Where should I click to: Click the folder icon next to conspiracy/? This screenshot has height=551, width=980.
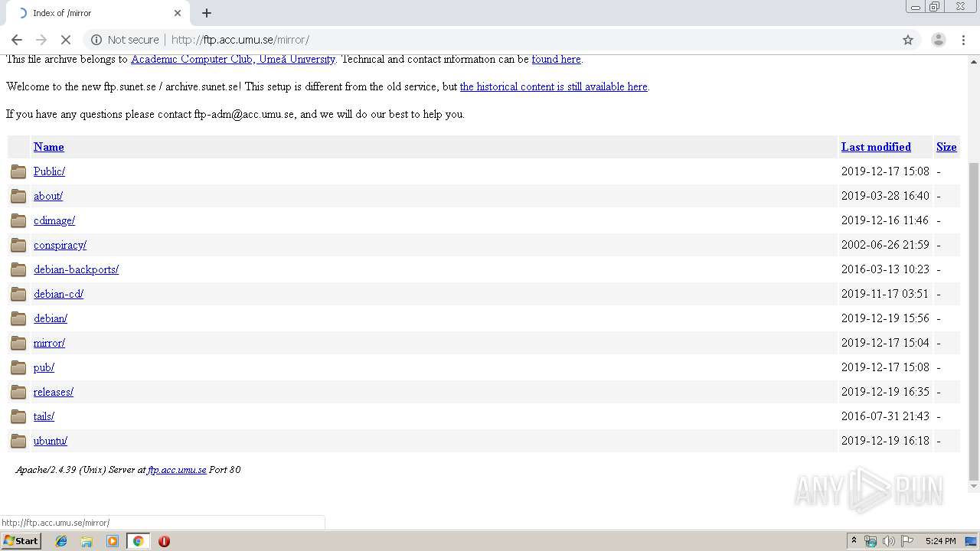(18, 245)
